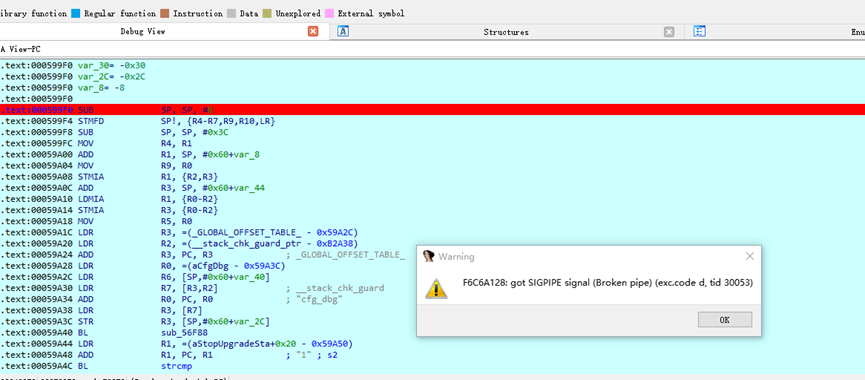865x380 pixels.
Task: Click the Data legend color swatch
Action: [x=232, y=13]
